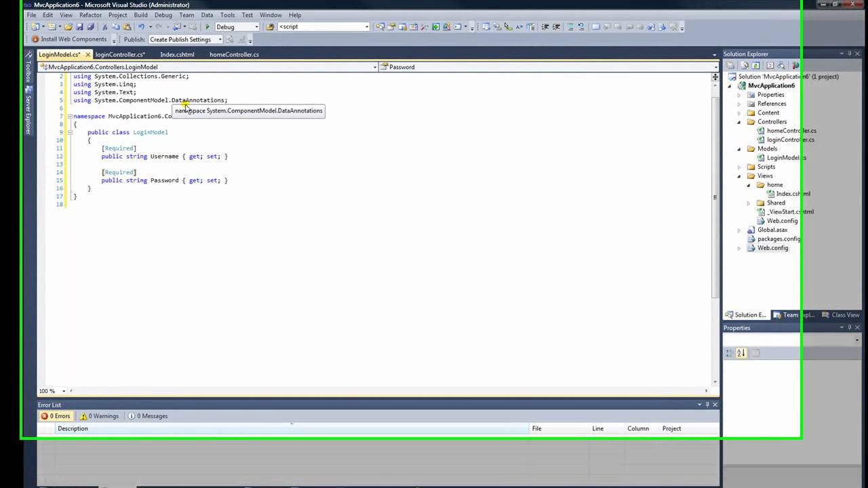This screenshot has height=488, width=868.
Task: Toggle a bookmark using toolbar icon
Action: pyautogui.click(x=596, y=26)
